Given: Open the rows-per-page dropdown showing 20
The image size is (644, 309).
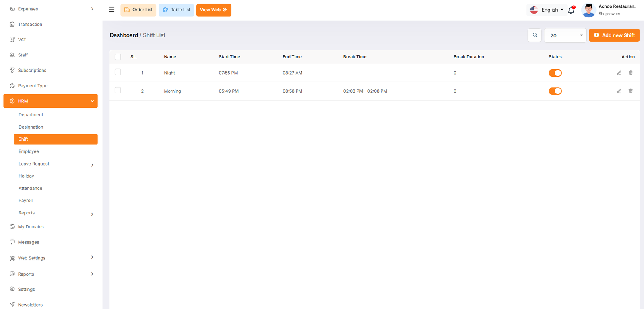Looking at the screenshot, I should point(565,35).
